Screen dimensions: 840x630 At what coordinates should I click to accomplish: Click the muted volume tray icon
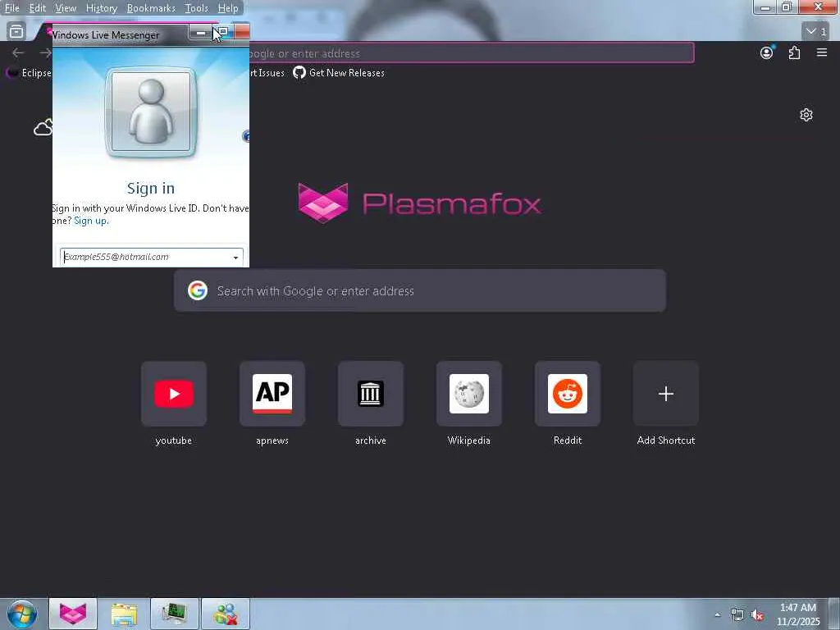pos(757,615)
